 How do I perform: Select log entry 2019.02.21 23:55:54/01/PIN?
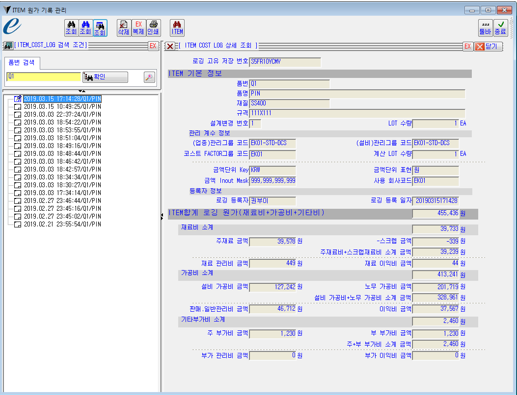pos(62,224)
